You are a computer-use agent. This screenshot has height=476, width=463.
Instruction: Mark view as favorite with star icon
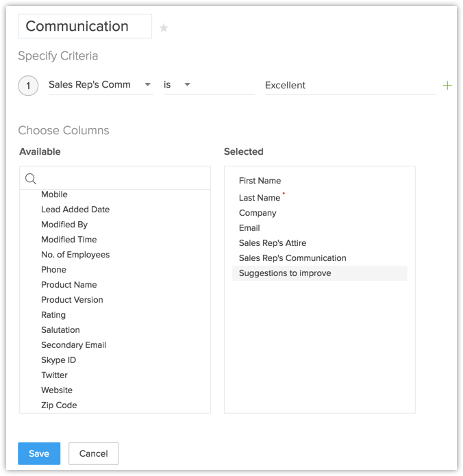click(164, 28)
